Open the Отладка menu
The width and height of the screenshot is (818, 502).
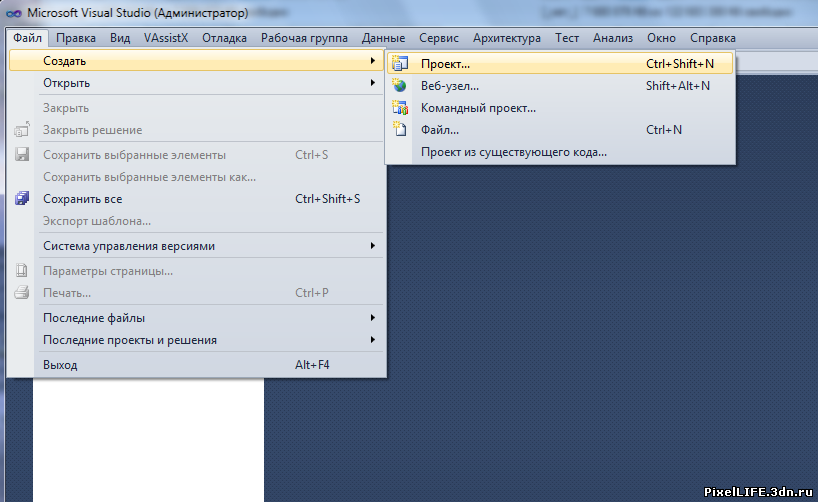pos(224,38)
